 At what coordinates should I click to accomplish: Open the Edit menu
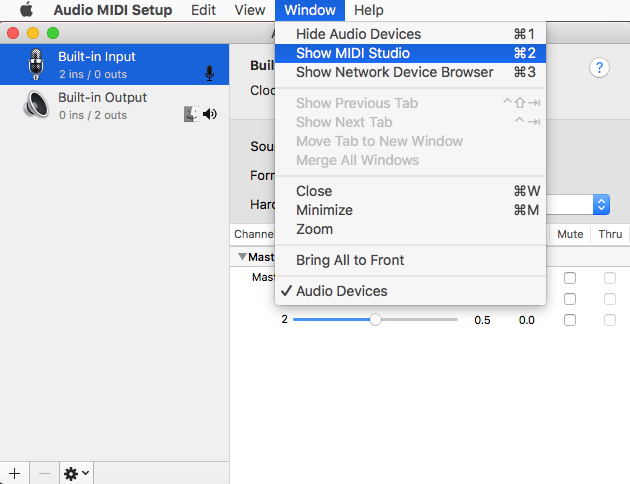point(203,10)
